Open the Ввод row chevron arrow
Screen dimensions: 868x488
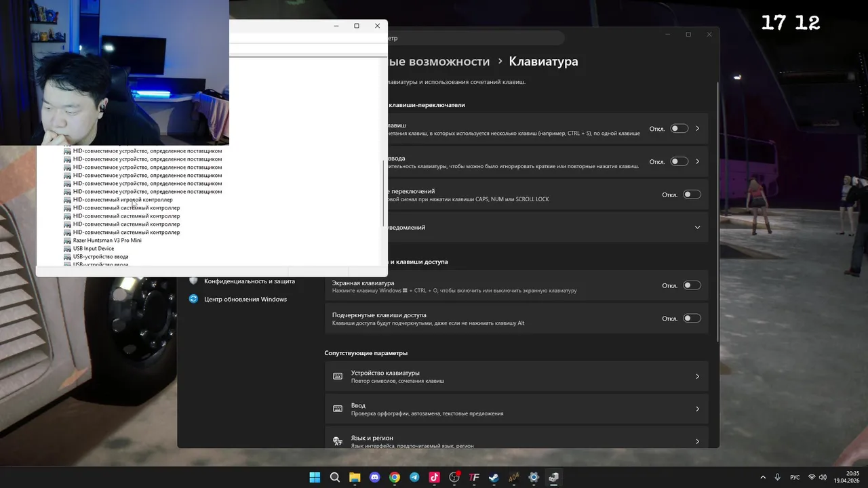697,409
